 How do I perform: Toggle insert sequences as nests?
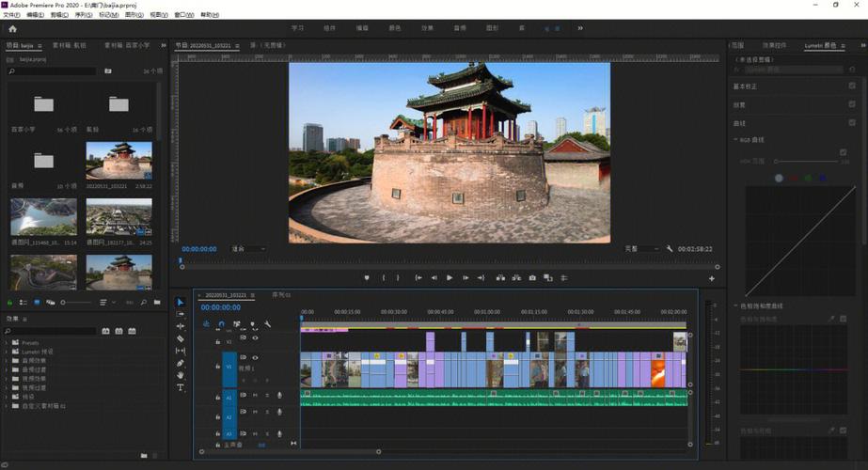pyautogui.click(x=206, y=324)
